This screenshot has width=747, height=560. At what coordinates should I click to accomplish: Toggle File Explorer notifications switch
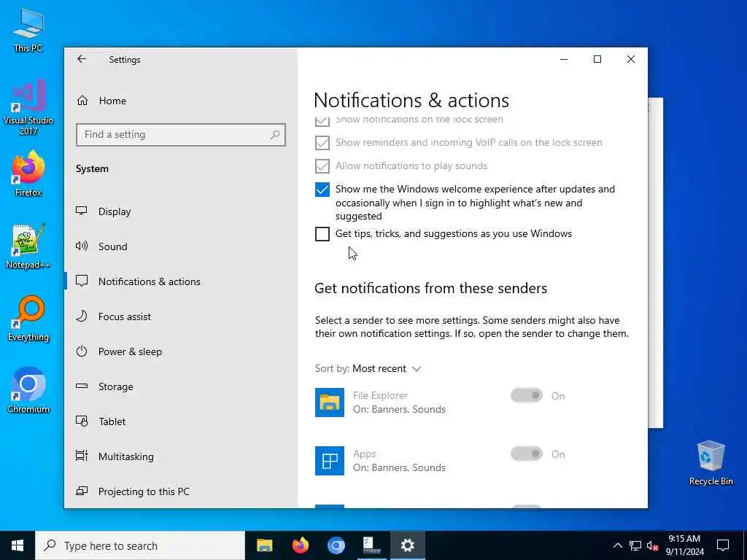point(527,396)
